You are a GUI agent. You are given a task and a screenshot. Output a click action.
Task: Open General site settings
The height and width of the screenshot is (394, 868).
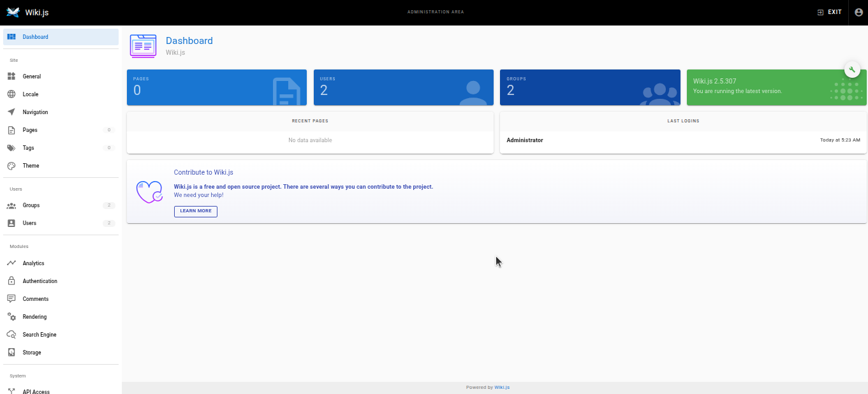coord(61,77)
